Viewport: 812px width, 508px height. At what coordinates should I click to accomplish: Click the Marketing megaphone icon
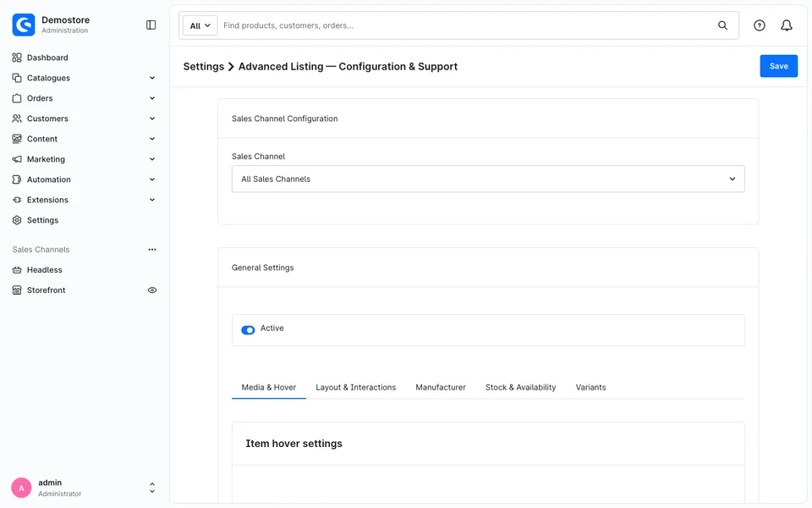click(17, 159)
